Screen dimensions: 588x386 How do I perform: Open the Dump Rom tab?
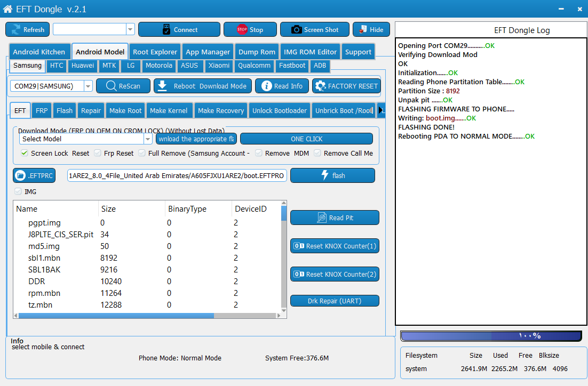pos(257,52)
